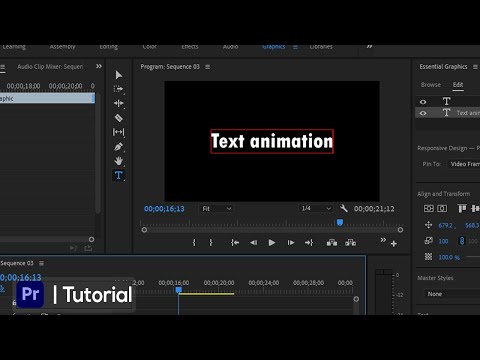Open the Program: Sequence 03 panel menu
Screen dimensions: 480x360
click(208, 67)
